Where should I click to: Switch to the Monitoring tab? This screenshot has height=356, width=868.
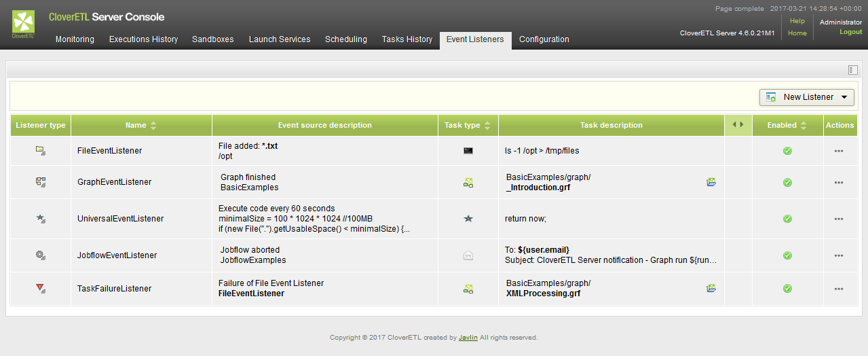pos(75,39)
